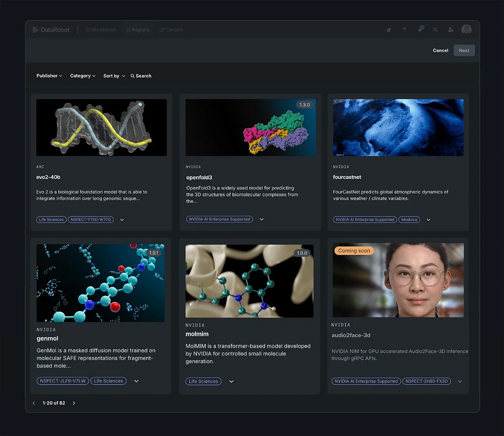Click the Coming soon badge
The width and height of the screenshot is (504, 436).
(354, 251)
